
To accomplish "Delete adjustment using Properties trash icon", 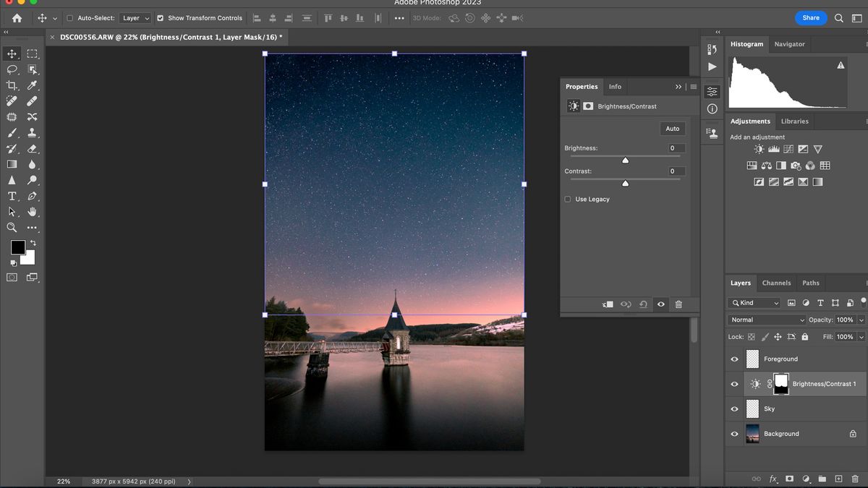I will (x=678, y=304).
